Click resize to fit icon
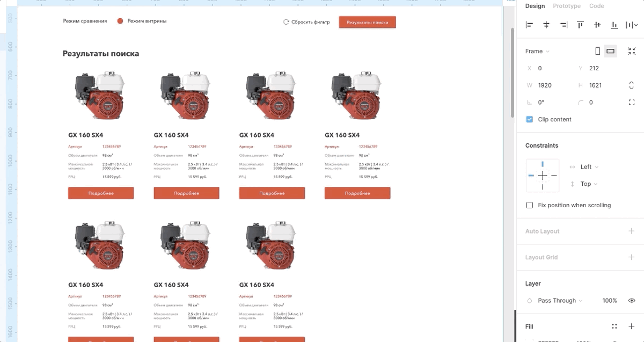Image resolution: width=644 pixels, height=342 pixels. (632, 51)
